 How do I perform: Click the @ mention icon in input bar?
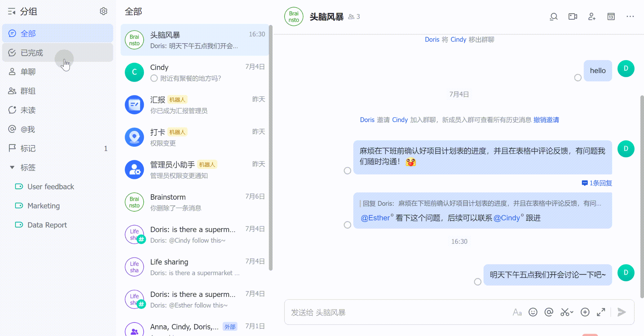(549, 312)
